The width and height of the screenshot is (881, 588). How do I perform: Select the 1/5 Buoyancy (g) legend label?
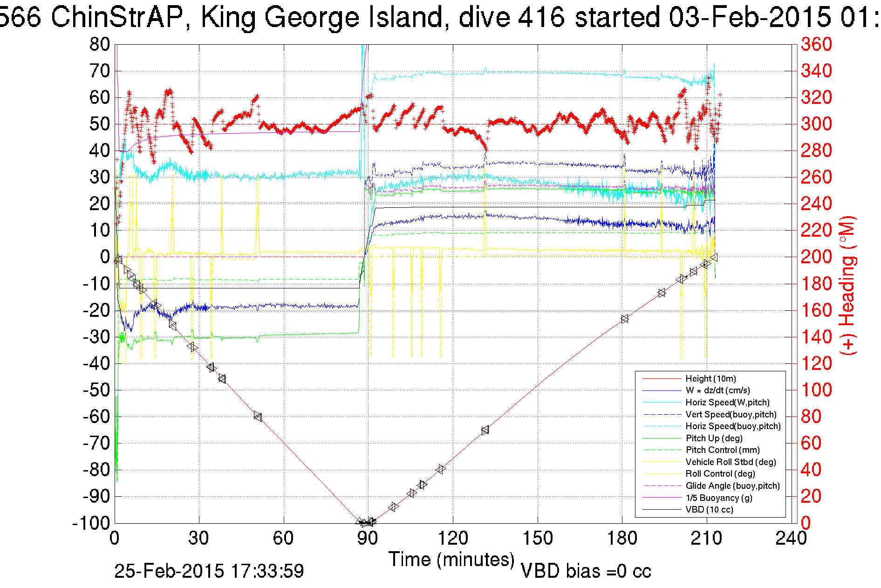click(719, 498)
